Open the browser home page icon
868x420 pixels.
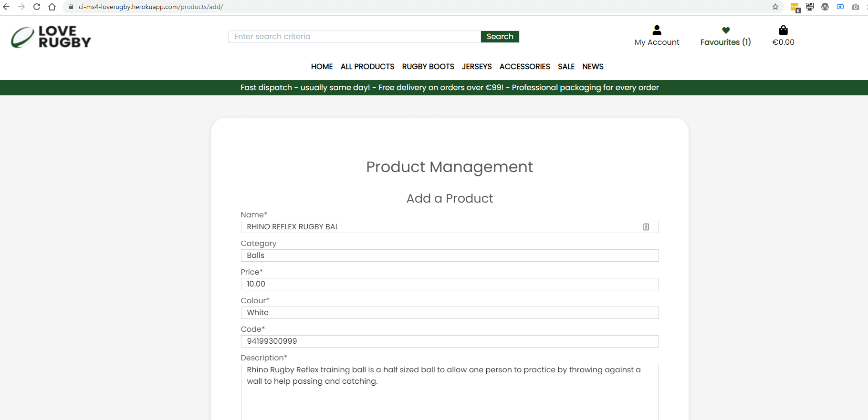coord(52,7)
